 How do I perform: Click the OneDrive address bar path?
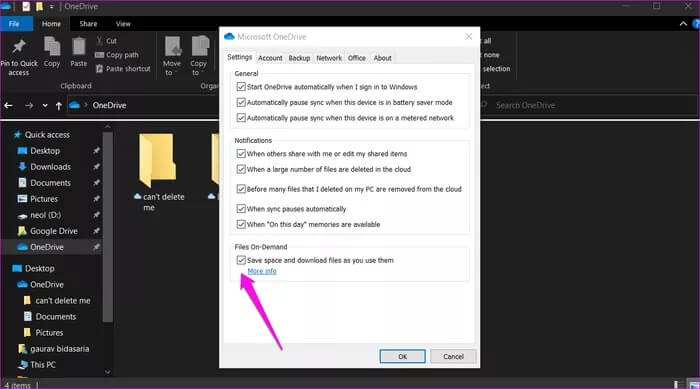tap(109, 105)
